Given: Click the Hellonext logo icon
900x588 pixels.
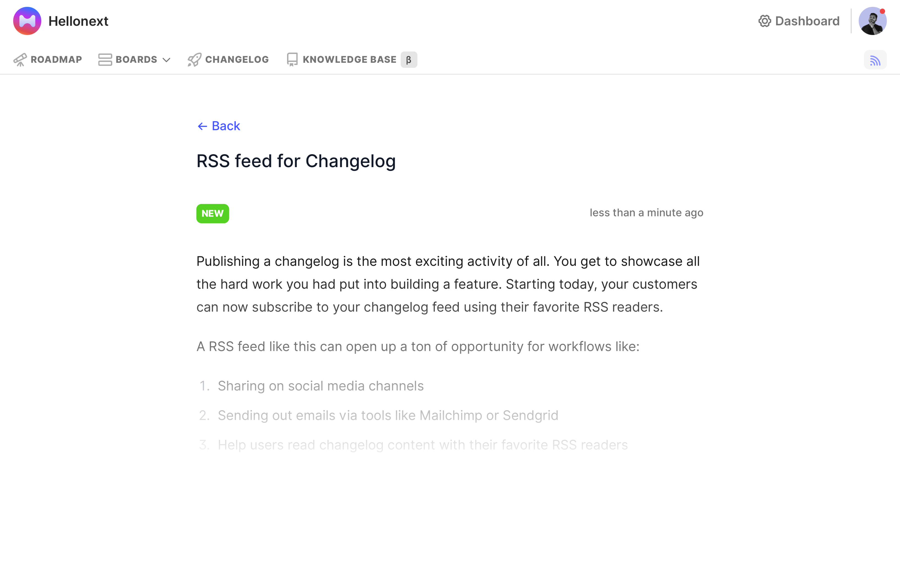Looking at the screenshot, I should tap(27, 21).
